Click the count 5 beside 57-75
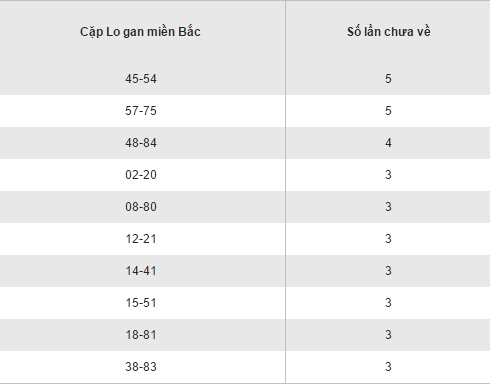 pyautogui.click(x=388, y=111)
